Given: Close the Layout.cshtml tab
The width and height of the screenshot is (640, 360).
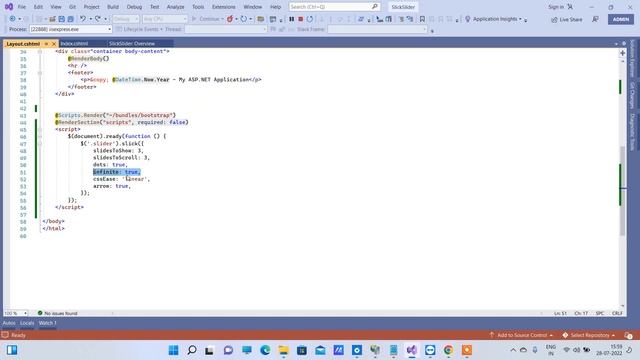Looking at the screenshot, I should [x=53, y=44].
